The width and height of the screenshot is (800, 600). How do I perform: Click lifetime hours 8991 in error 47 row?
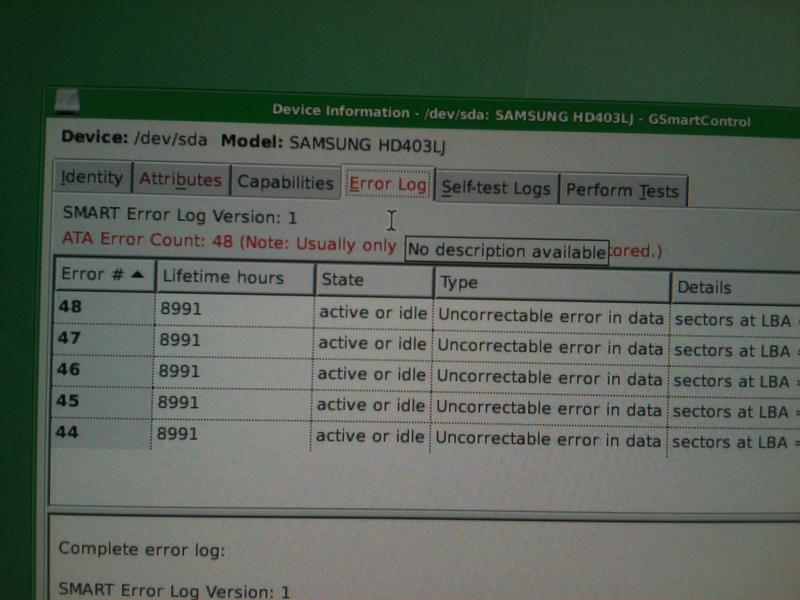point(180,340)
